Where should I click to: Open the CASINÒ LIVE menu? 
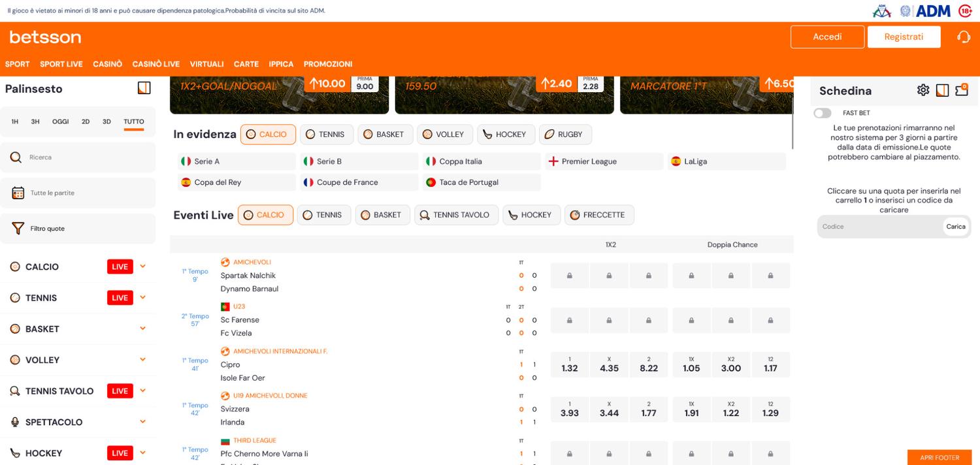[155, 64]
